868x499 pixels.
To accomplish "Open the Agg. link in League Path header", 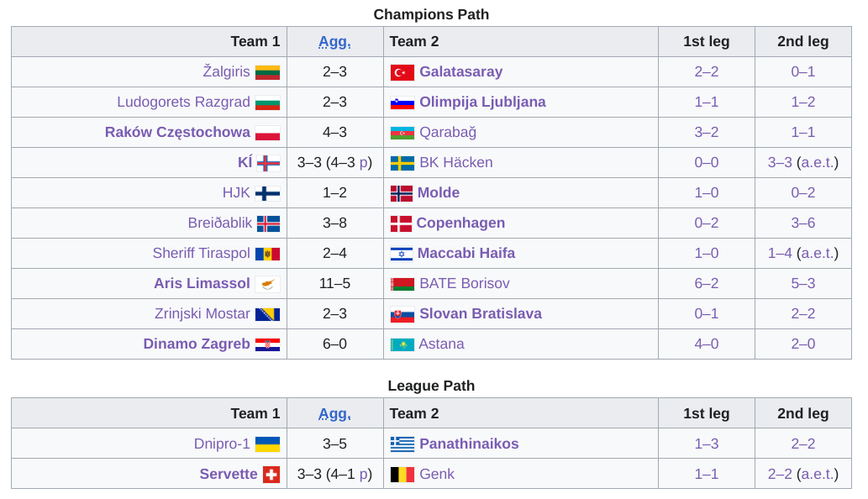I will pyautogui.click(x=334, y=414).
